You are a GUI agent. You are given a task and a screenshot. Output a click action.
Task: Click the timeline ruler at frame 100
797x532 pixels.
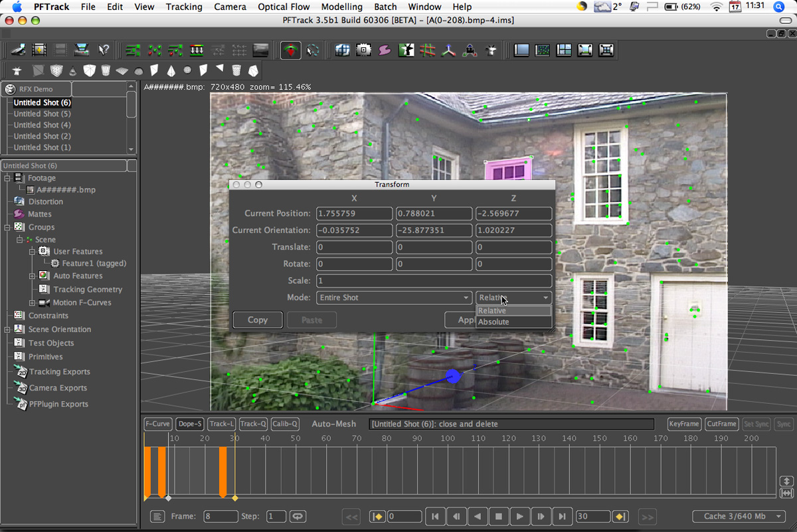(448, 438)
